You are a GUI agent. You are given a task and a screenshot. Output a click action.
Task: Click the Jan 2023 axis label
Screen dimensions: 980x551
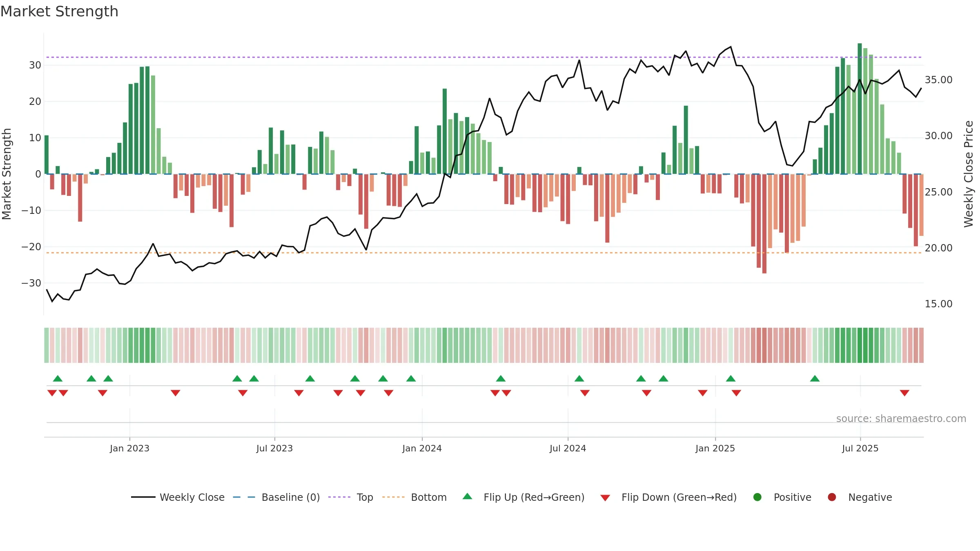tap(129, 449)
